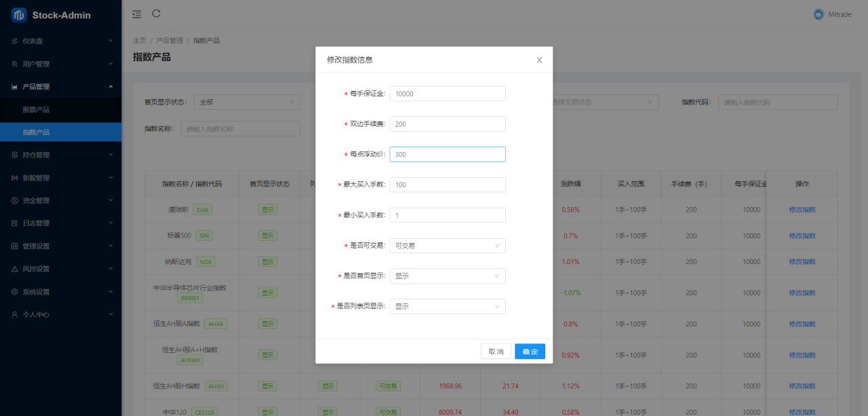Click the Mitrade user avatar
Screen dimensions: 868x416
(818, 14)
